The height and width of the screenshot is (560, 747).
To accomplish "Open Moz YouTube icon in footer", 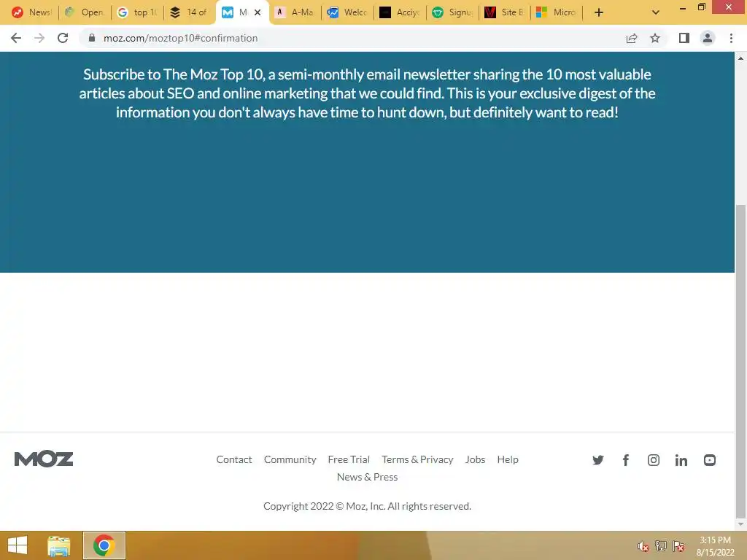I will click(x=709, y=460).
